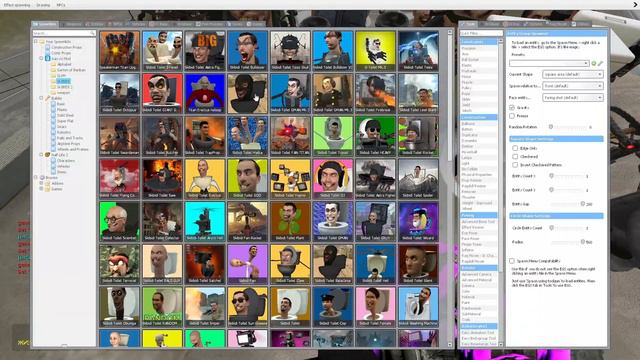
Task: Pick the Skibidi Toilet Butcher icon
Action: (x=162, y=136)
